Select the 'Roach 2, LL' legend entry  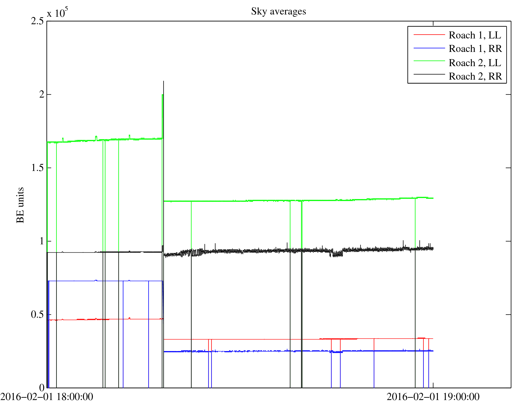click(x=475, y=63)
